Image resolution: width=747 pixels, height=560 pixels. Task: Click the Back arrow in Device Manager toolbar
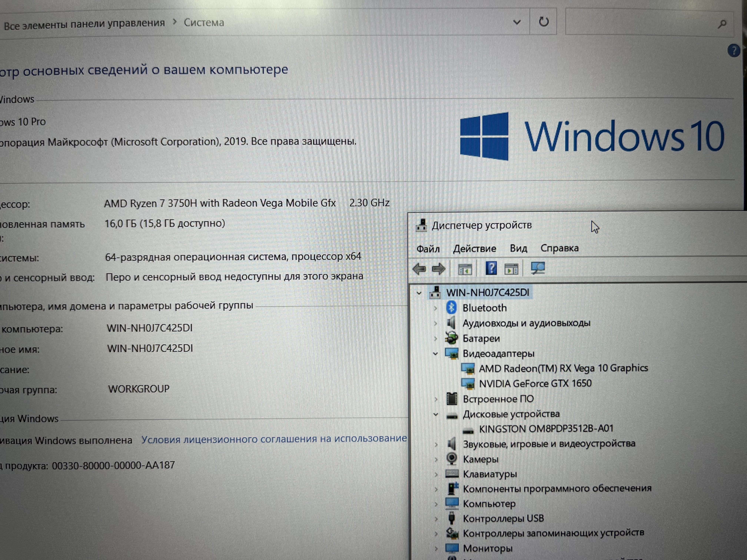pyautogui.click(x=419, y=269)
